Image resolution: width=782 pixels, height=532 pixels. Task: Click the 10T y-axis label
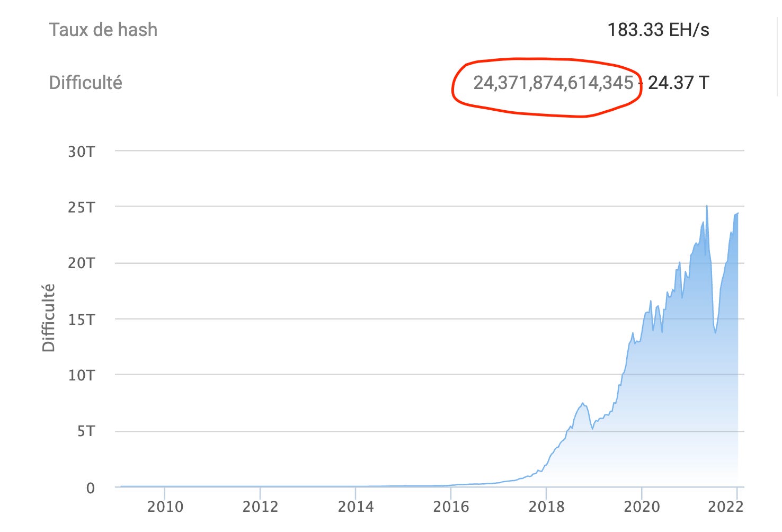point(81,375)
